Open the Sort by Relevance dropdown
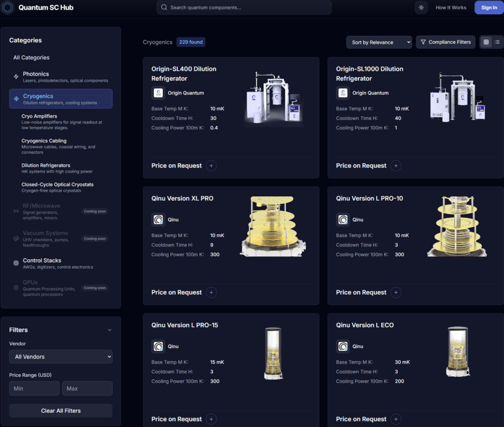 (379, 42)
